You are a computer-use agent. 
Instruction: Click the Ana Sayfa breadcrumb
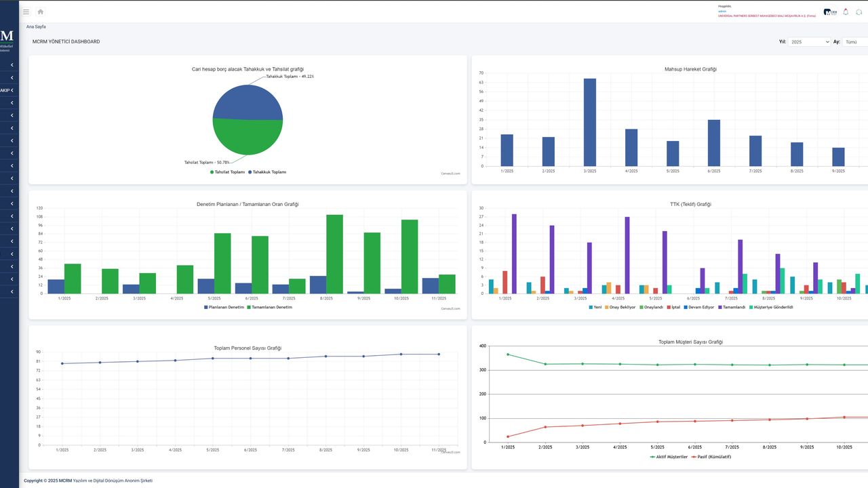click(x=36, y=26)
